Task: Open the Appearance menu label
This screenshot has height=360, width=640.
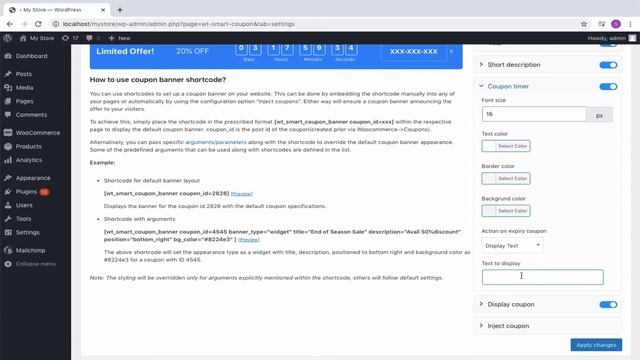Action: click(x=33, y=178)
